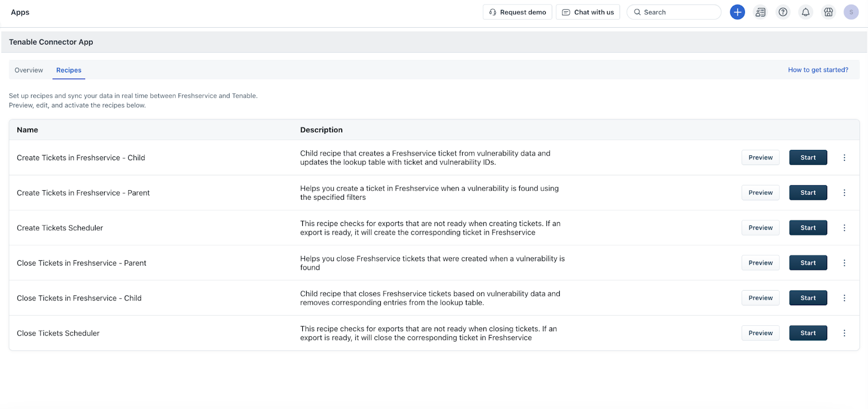
Task: Click the Name column header
Action: (27, 130)
